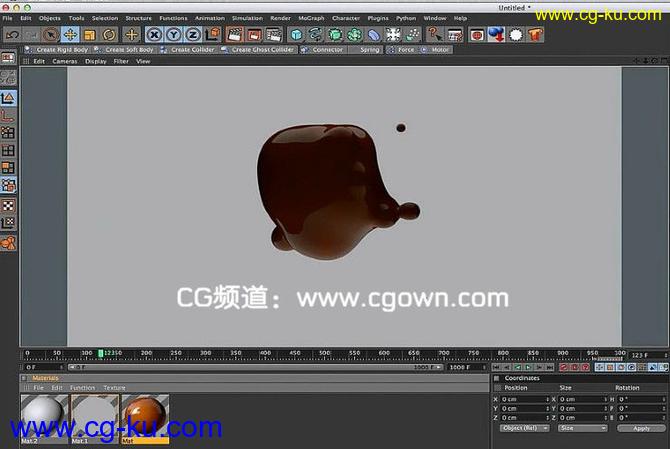Image resolution: width=670 pixels, height=449 pixels.
Task: Open the Character menu
Action: click(x=346, y=18)
